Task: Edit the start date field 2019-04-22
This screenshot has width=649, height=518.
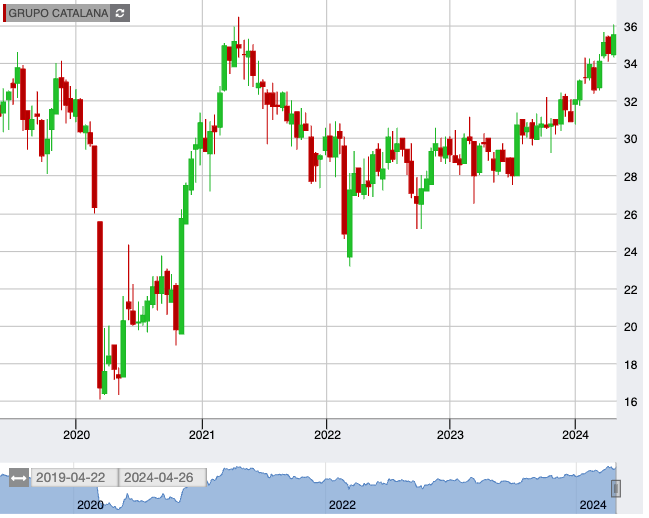Action: coord(75,478)
